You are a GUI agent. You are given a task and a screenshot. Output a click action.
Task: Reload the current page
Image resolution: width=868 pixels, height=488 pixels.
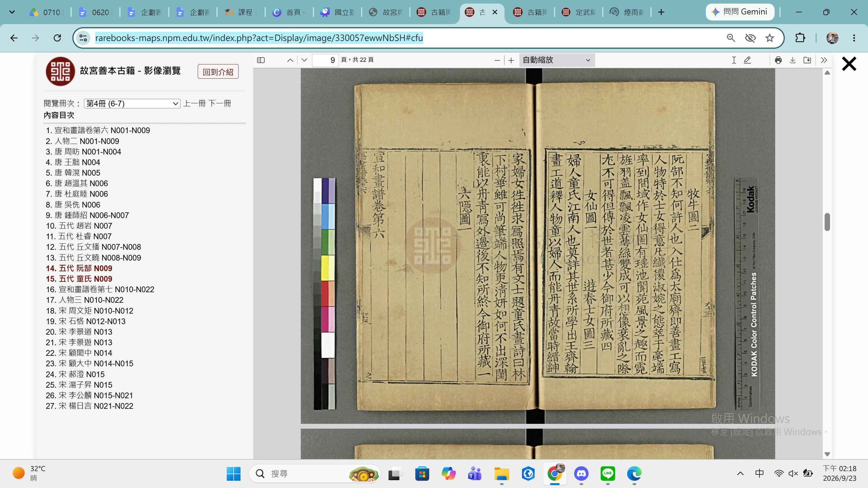(x=57, y=38)
